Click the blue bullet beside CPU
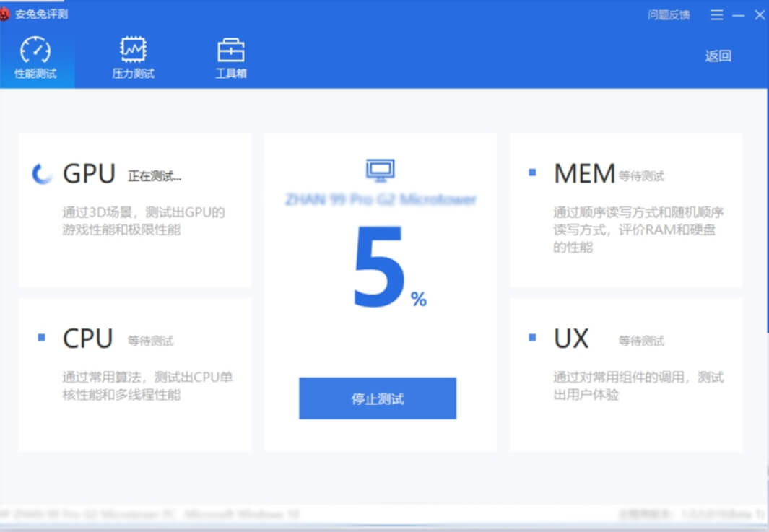This screenshot has height=532, width=769. 42,337
